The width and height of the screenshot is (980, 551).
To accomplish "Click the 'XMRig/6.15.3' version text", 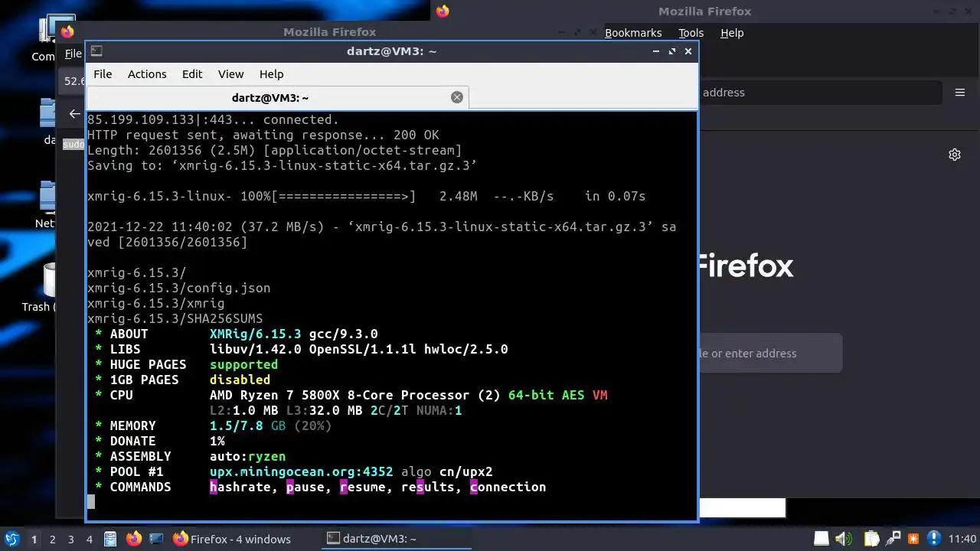I will pos(256,334).
